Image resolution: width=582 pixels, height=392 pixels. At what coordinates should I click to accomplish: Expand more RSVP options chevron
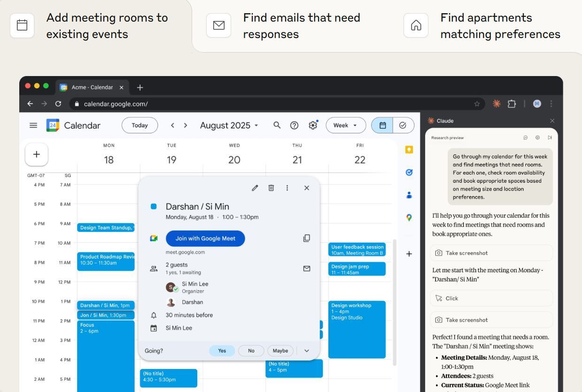tap(307, 351)
